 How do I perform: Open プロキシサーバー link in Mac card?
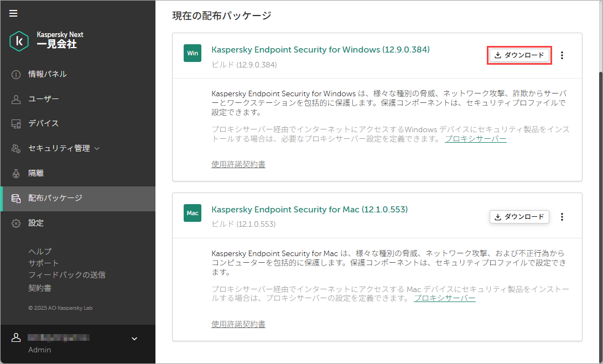click(445, 298)
